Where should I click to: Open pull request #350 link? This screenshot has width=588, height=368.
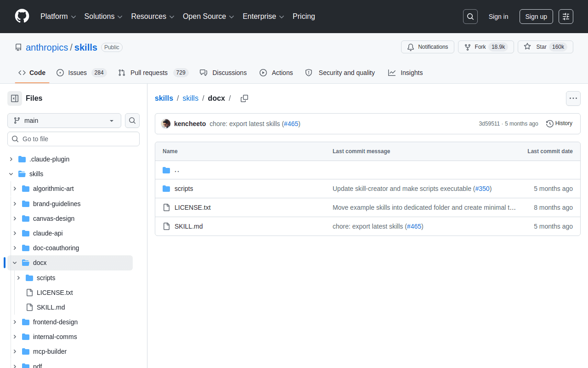(482, 189)
